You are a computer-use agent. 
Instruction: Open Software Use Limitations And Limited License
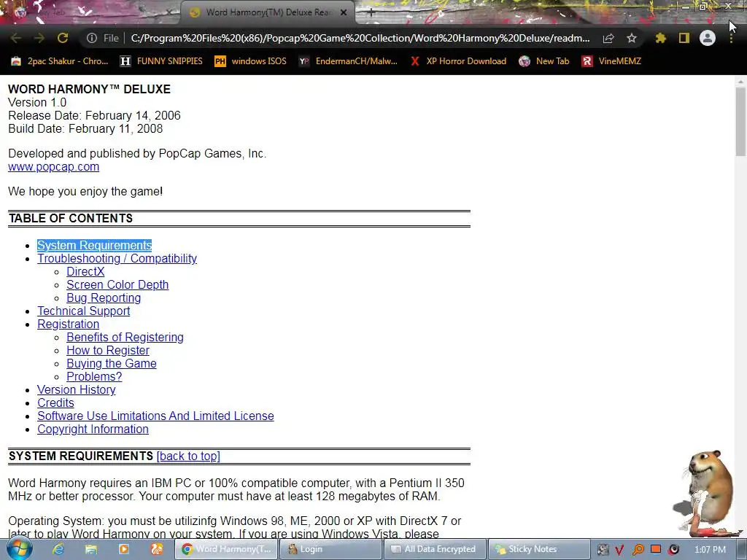click(156, 416)
